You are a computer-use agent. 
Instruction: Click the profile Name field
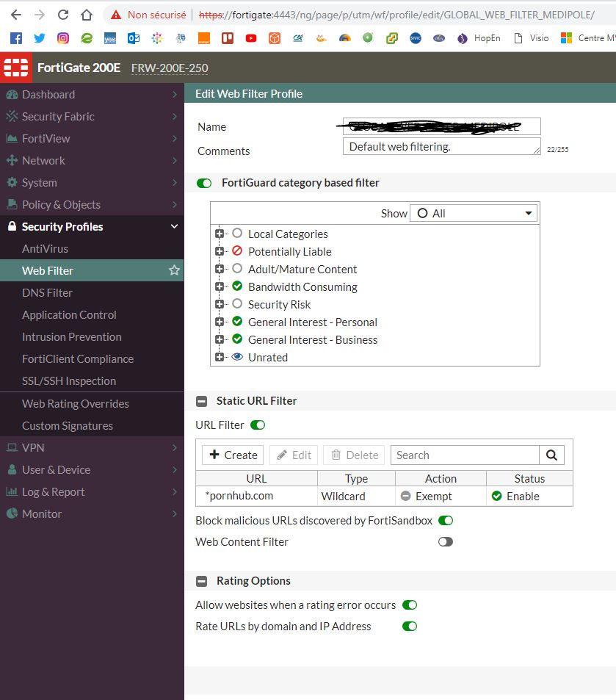(441, 126)
